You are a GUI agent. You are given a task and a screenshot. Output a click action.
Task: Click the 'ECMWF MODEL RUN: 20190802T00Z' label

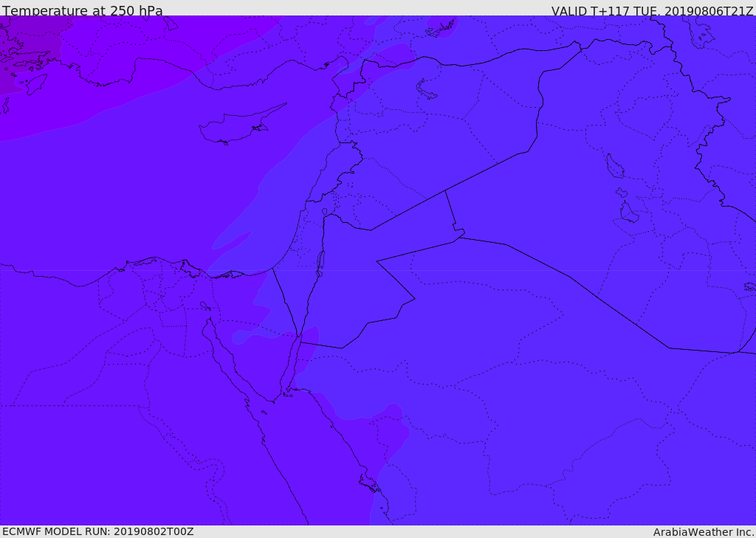click(98, 531)
